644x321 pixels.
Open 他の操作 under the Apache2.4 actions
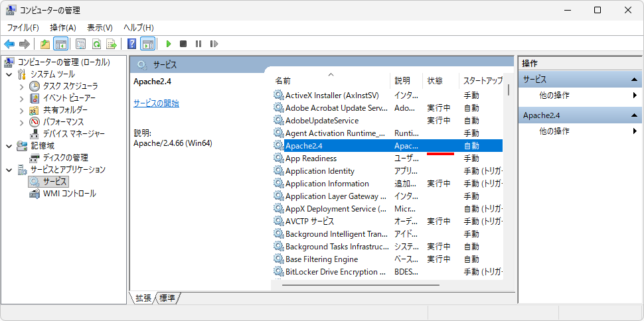coord(580,131)
